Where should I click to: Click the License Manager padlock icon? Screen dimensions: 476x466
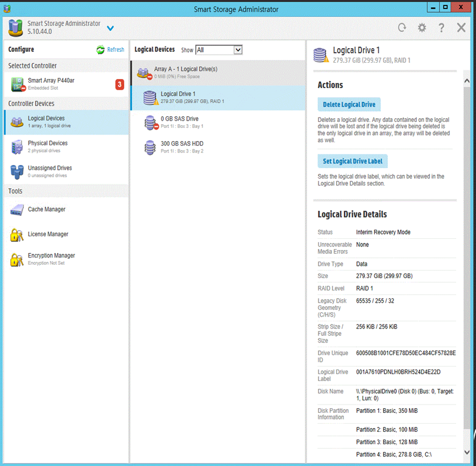[17, 235]
